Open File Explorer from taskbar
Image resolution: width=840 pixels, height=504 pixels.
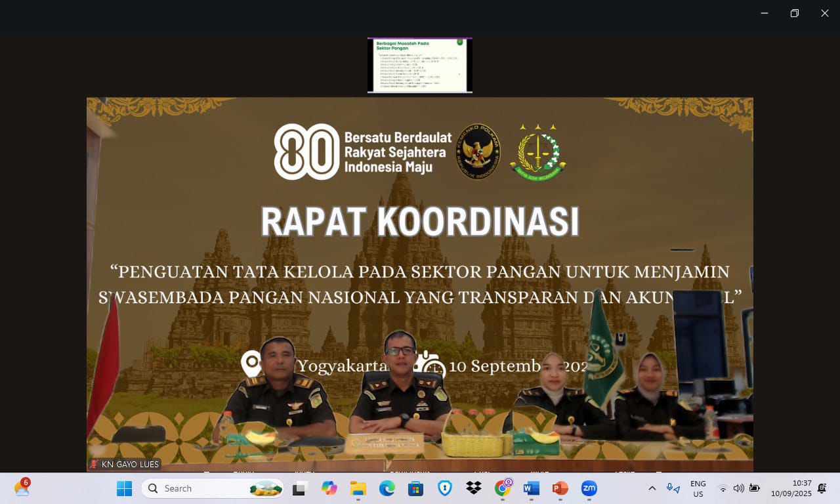358,488
